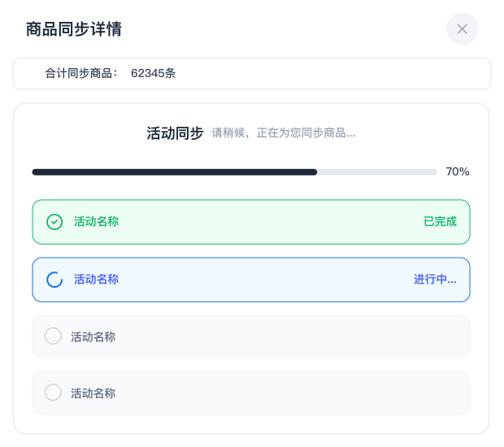
Task: Click 活动名称 label in the third row
Action: (93, 336)
